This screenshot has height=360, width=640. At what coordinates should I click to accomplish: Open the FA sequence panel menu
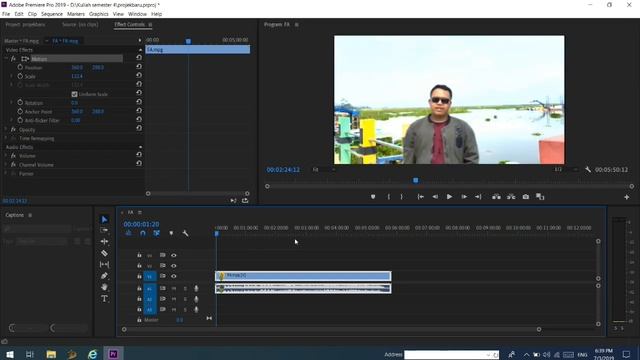[140, 212]
